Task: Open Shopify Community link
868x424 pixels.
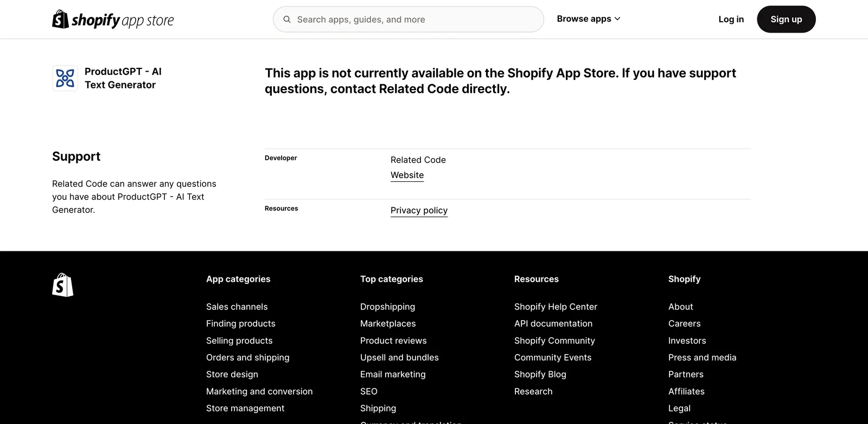Action: tap(554, 341)
